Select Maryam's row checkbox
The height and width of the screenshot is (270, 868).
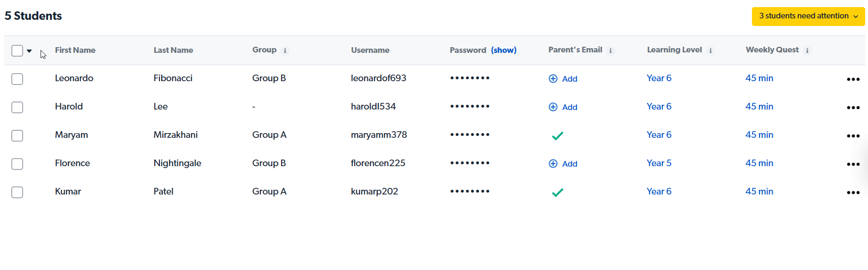(x=17, y=135)
